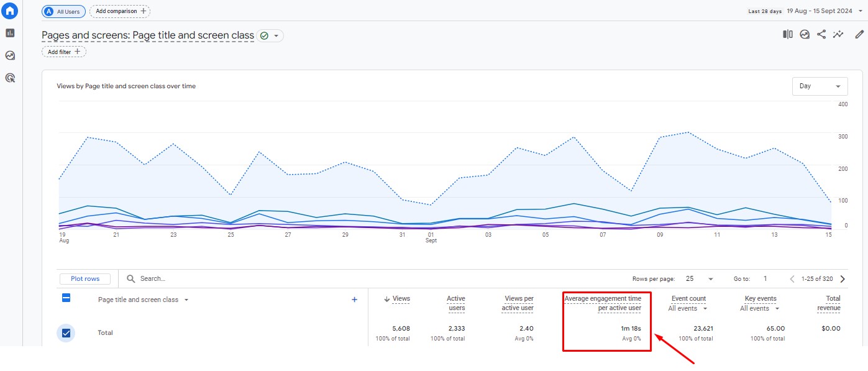Click the plus icon to add dimension
The width and height of the screenshot is (868, 371).
tap(355, 300)
